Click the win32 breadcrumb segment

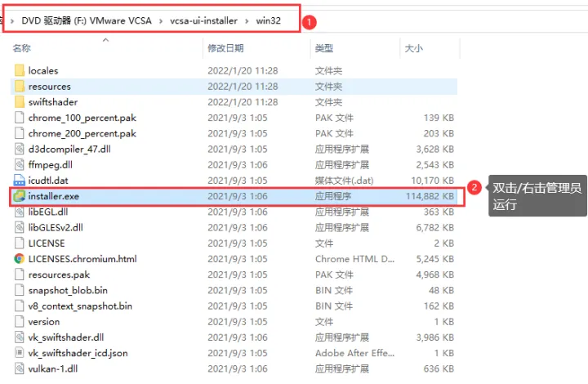[x=269, y=20]
